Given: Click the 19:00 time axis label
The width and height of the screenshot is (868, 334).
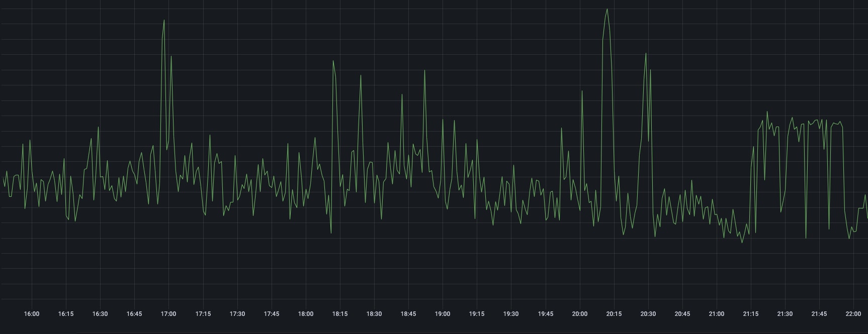Looking at the screenshot, I should click(443, 314).
